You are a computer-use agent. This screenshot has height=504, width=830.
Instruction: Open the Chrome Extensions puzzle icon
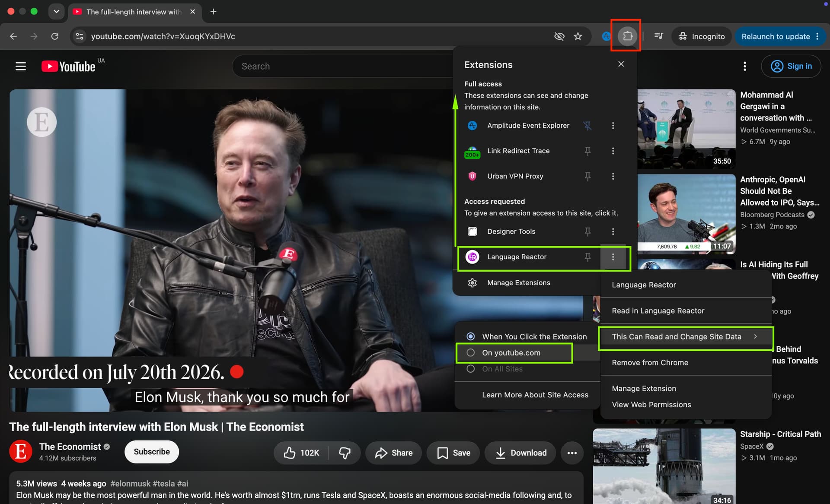click(627, 36)
